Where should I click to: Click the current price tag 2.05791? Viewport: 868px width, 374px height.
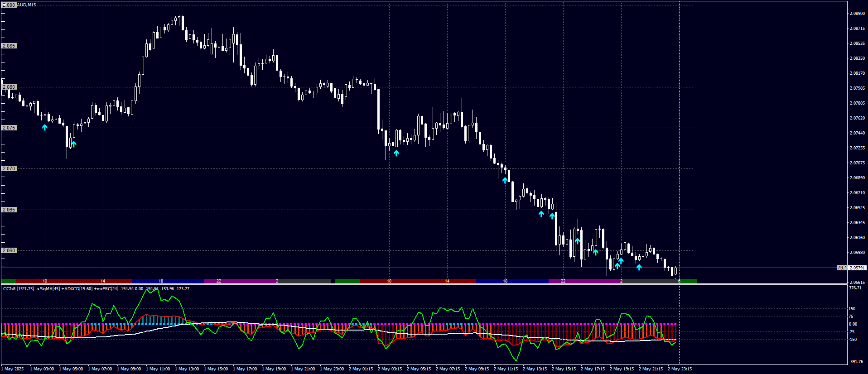tap(857, 268)
